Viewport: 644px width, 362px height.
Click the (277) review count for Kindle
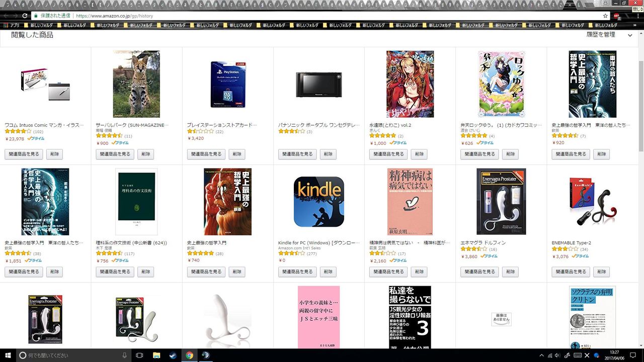pos(312,253)
